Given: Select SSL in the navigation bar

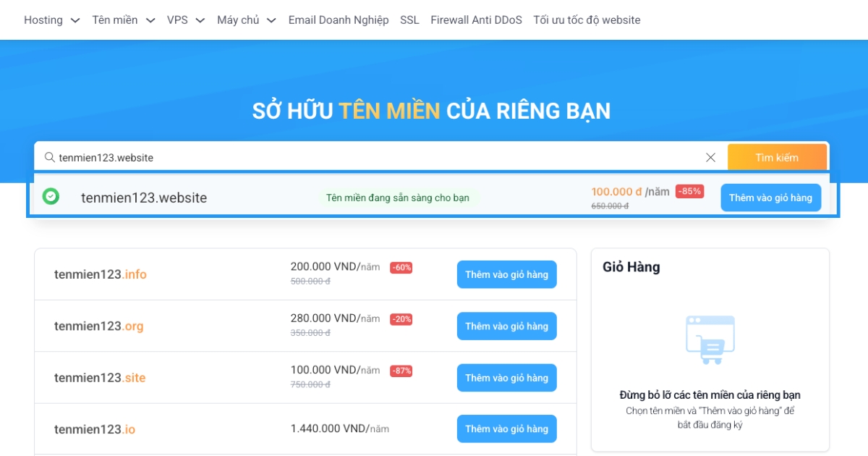Looking at the screenshot, I should click(x=409, y=20).
